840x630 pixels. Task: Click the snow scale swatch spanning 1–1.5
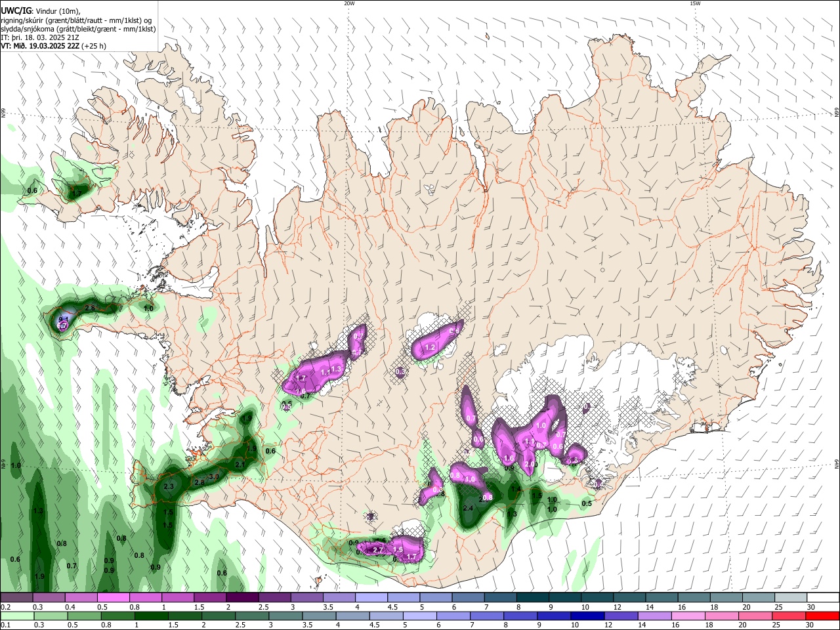tap(177, 597)
